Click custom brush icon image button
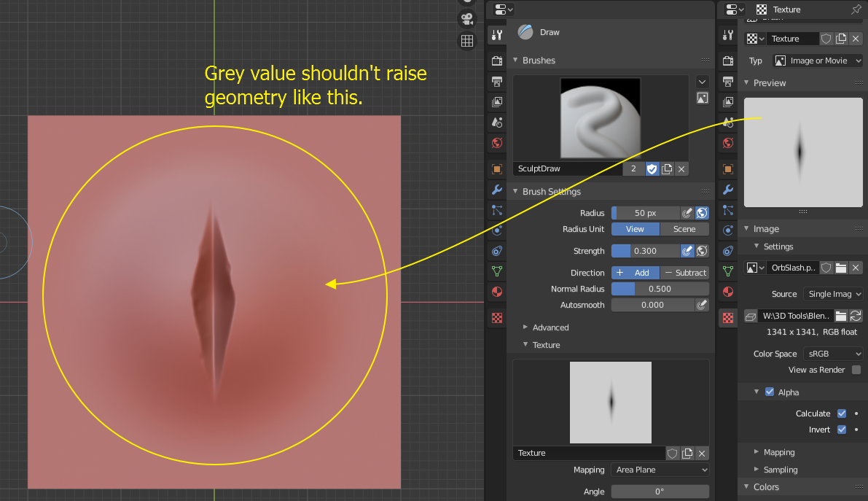 click(702, 98)
